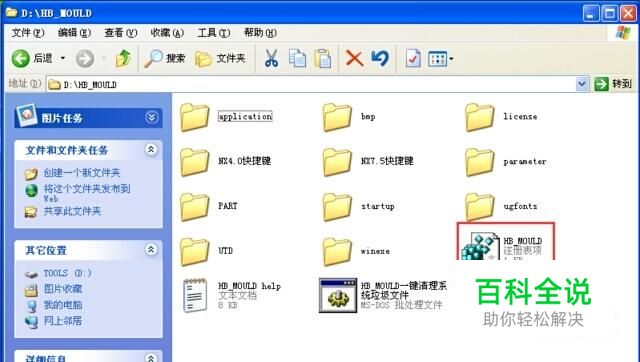This screenshot has height=362, width=640.
Task: Click the 图片任务 header picture icon
Action: tap(27, 115)
